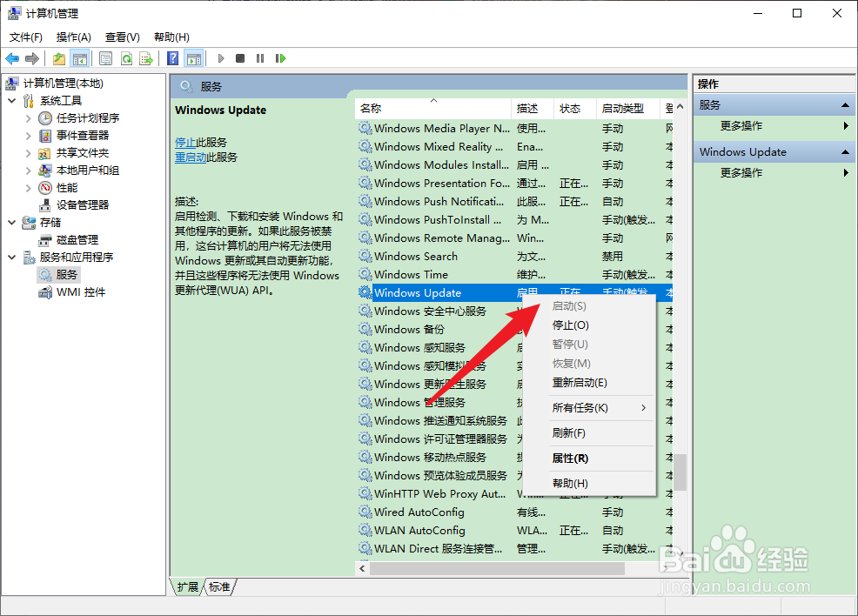This screenshot has width=858, height=616.
Task: Sort by 状态 column header
Action: (574, 108)
